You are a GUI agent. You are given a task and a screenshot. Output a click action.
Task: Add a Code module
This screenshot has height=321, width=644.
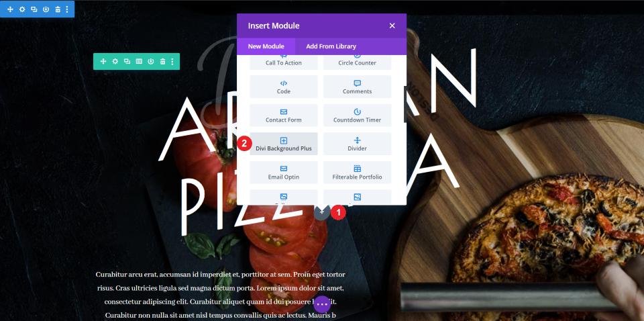(x=284, y=87)
